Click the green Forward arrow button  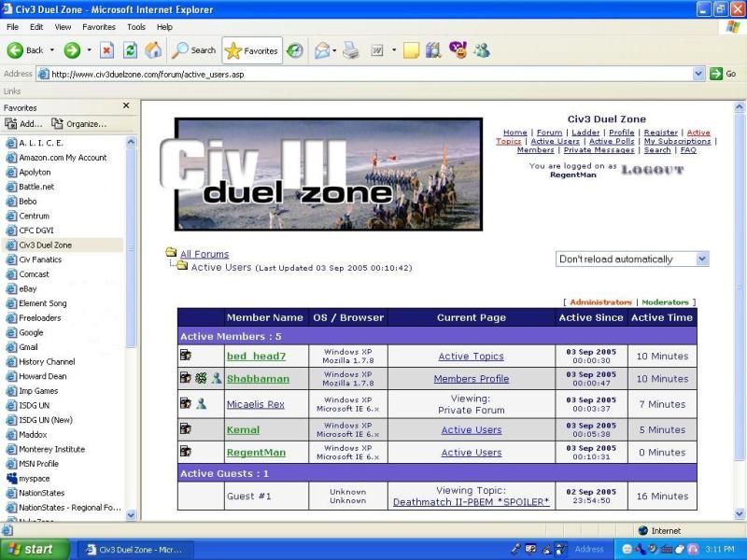click(x=73, y=50)
